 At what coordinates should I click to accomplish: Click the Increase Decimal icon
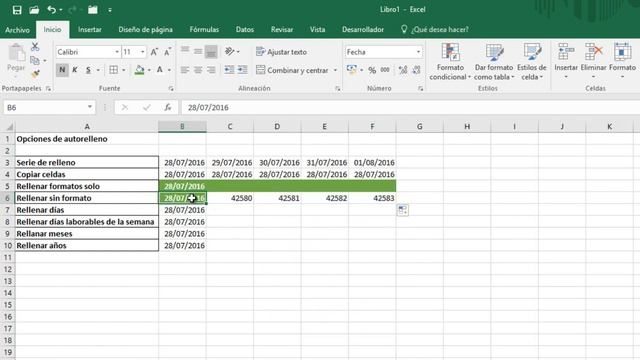click(x=403, y=70)
